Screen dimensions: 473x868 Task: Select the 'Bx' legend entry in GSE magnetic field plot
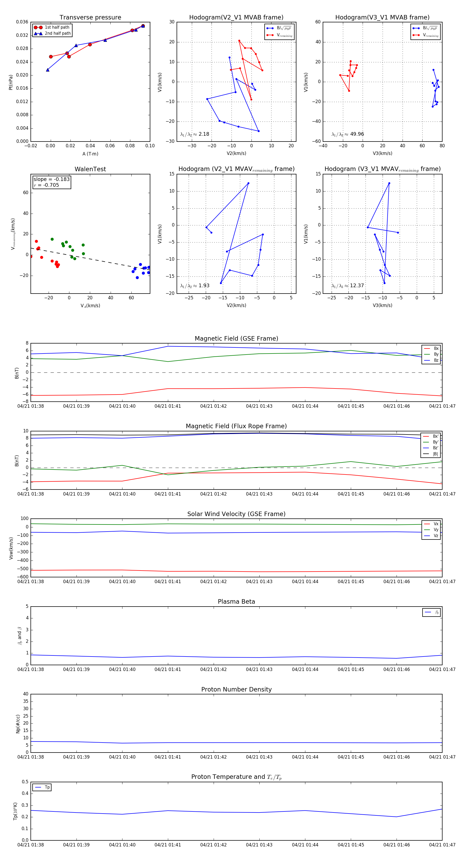pyautogui.click(x=431, y=349)
